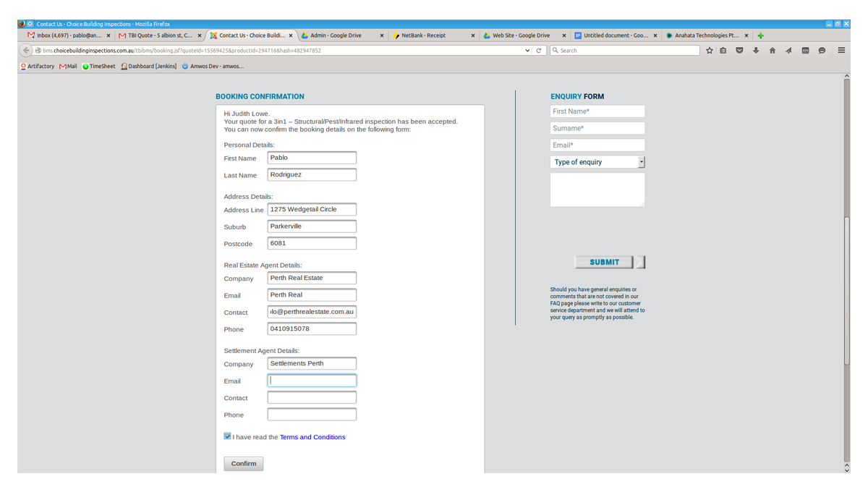868x492 pixels.
Task: Open the Downloads arrow icon
Action: click(756, 51)
